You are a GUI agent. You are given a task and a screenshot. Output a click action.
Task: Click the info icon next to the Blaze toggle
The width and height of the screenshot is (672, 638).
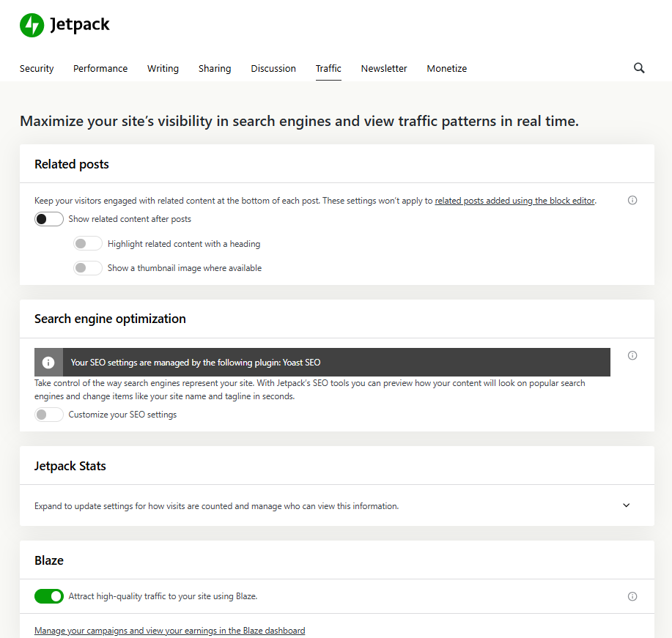[632, 596]
